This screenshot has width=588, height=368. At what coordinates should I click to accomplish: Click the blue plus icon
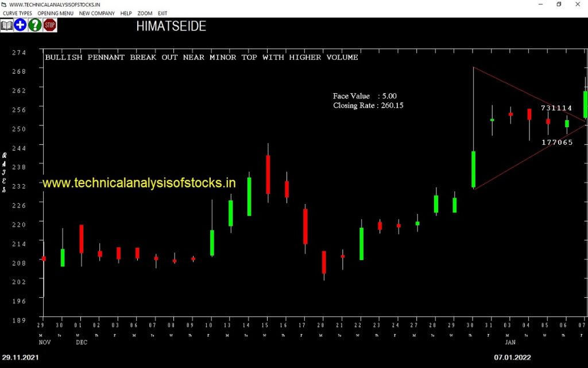tap(21, 25)
